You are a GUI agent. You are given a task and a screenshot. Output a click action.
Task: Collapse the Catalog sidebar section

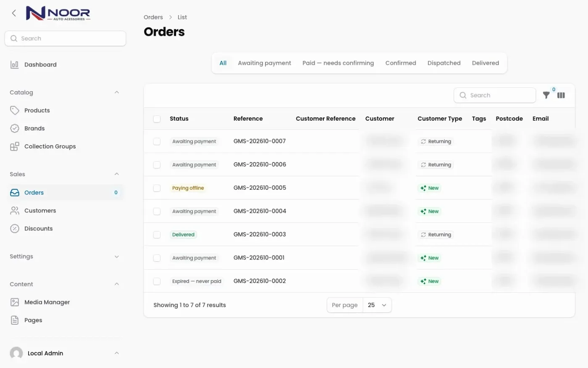click(x=117, y=93)
